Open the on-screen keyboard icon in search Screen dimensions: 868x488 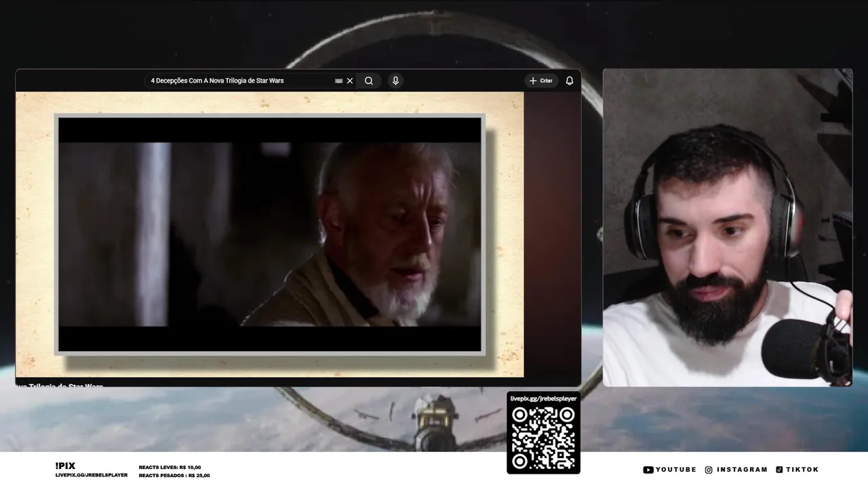338,81
